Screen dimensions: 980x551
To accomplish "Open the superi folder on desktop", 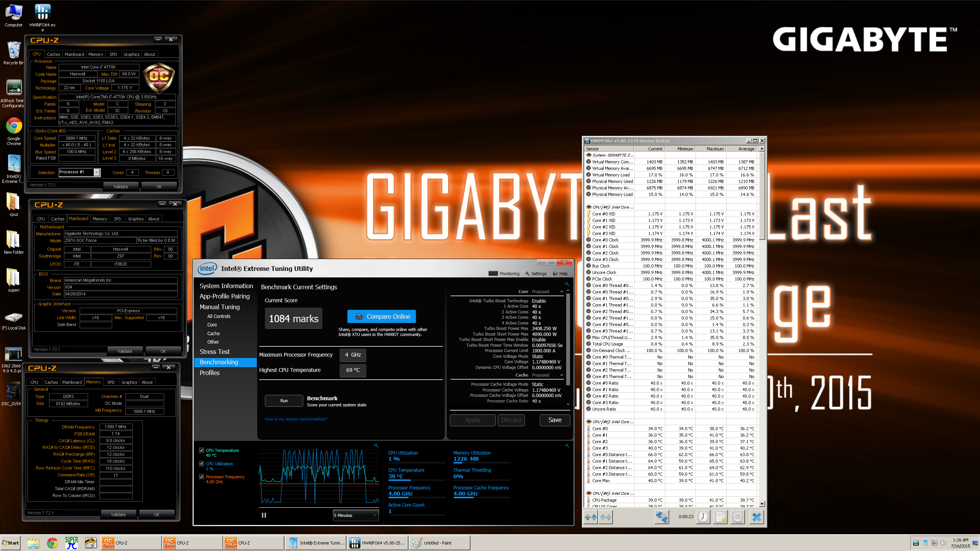I will [x=13, y=280].
